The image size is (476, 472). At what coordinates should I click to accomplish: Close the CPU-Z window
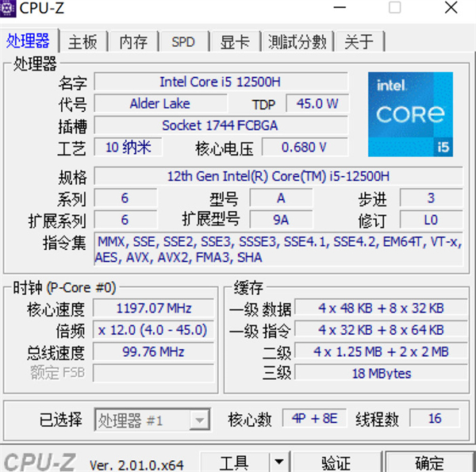click(x=450, y=9)
